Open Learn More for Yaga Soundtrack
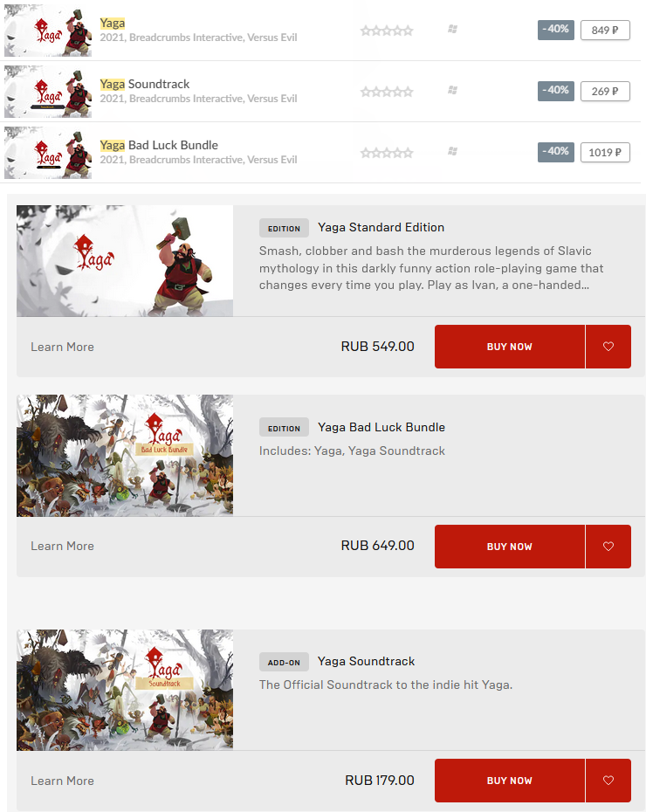 coord(62,781)
